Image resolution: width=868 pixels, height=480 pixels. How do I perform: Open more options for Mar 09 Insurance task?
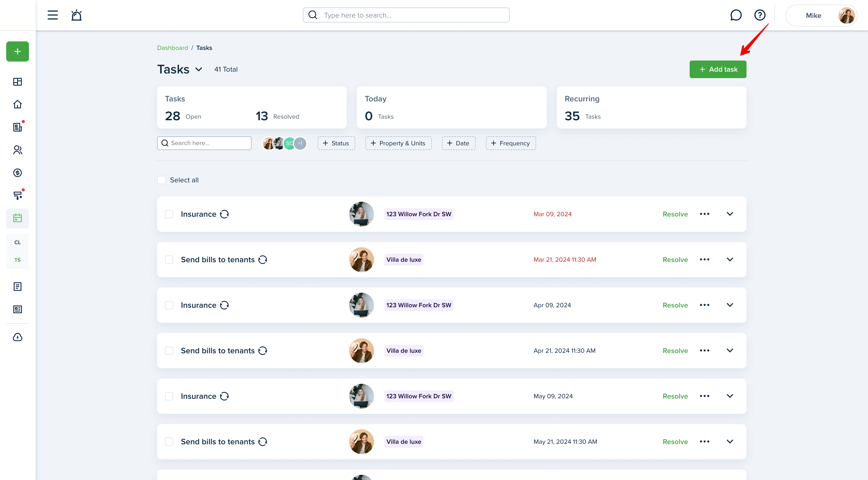(x=705, y=214)
